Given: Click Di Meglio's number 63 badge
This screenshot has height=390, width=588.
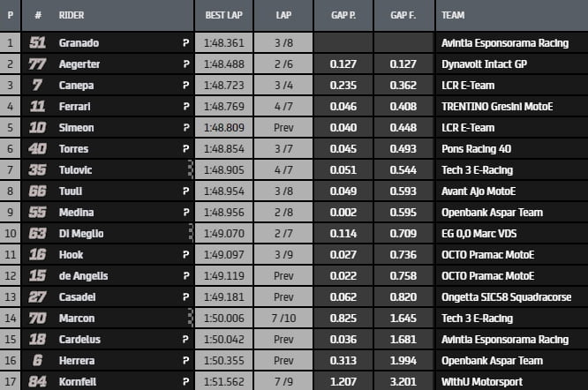Looking at the screenshot, I should coord(37,233).
